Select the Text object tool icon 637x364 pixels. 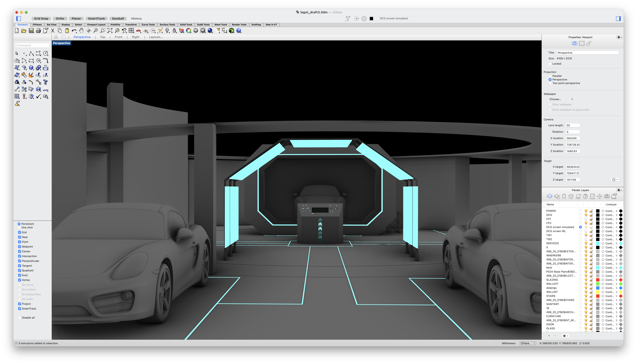click(x=46, y=82)
